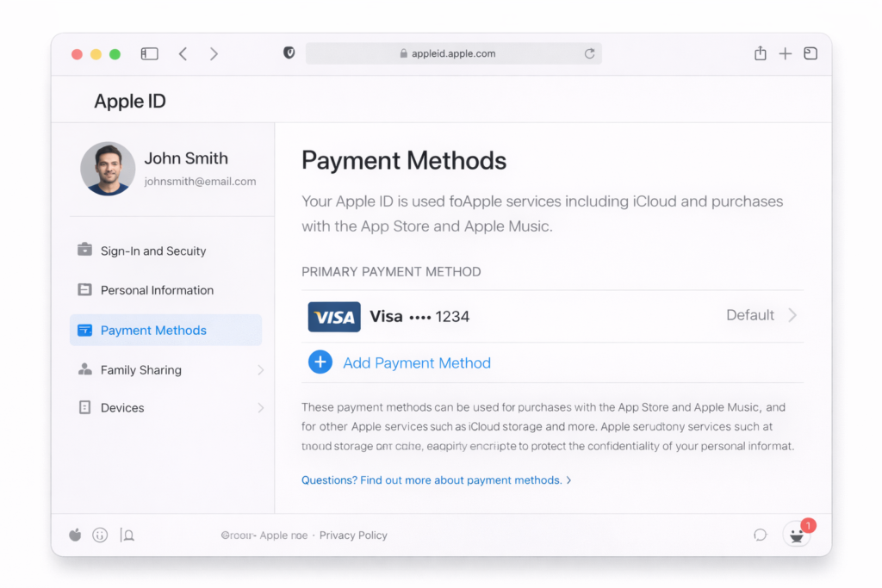The width and height of the screenshot is (882, 588).
Task: Select the Devices list icon
Action: (x=84, y=407)
